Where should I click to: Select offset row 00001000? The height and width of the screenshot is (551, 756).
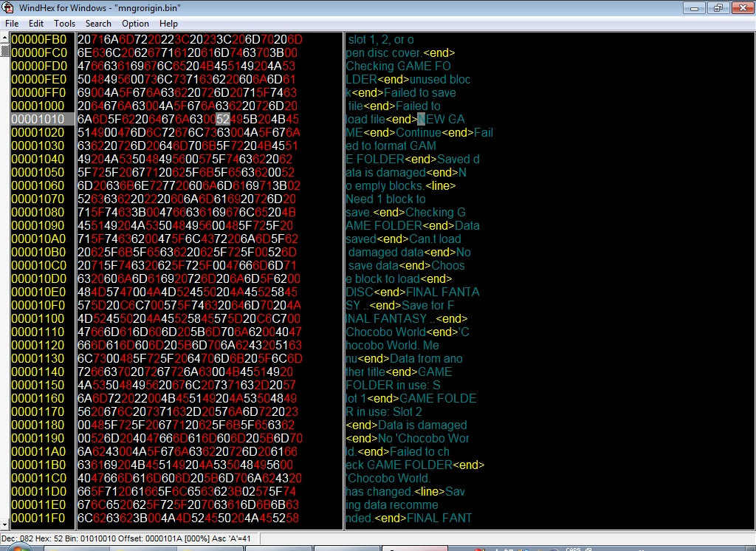(x=38, y=106)
